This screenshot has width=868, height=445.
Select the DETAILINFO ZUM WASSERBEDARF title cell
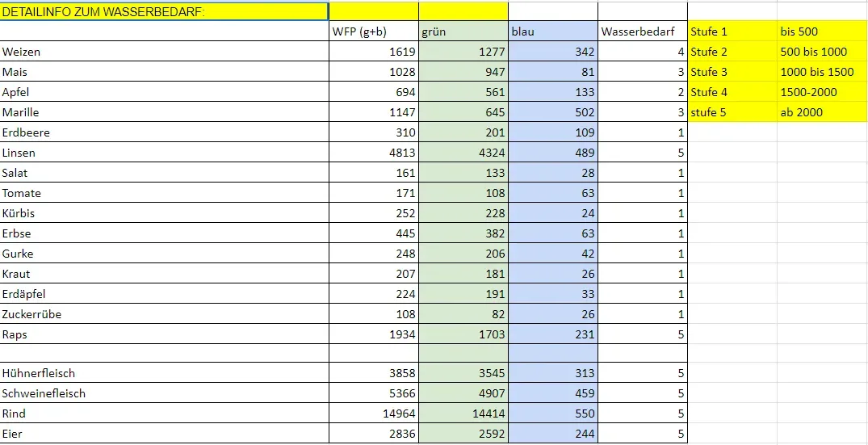165,11
